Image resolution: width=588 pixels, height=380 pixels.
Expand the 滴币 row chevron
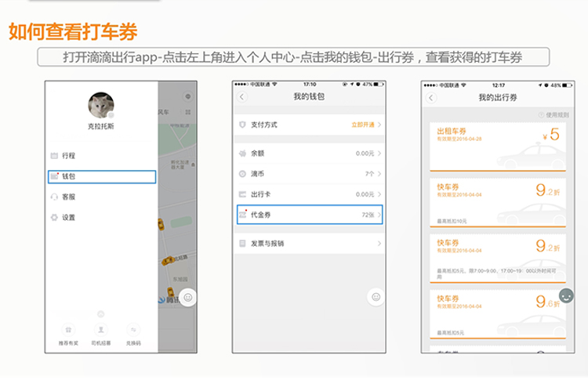pos(379,174)
